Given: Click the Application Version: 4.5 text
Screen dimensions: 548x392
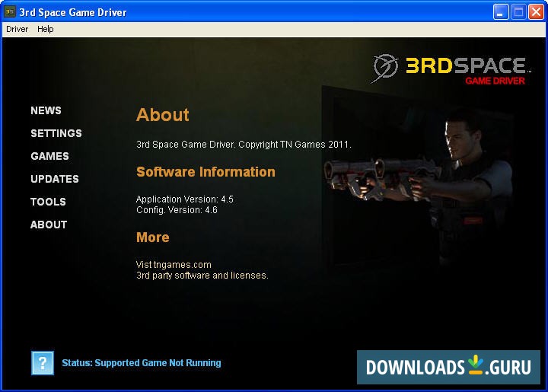Looking at the screenshot, I should 184,199.
